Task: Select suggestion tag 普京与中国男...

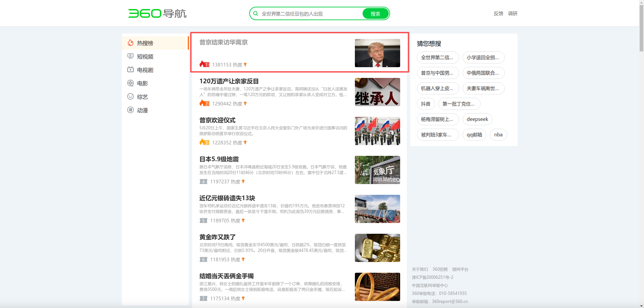Action: (438, 73)
